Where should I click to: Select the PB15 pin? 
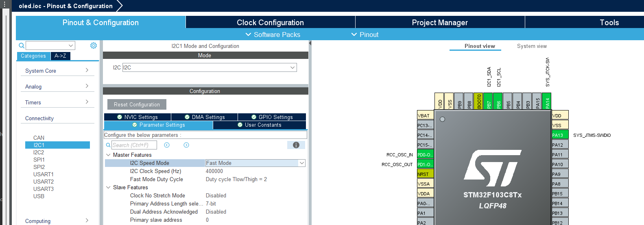560,193
